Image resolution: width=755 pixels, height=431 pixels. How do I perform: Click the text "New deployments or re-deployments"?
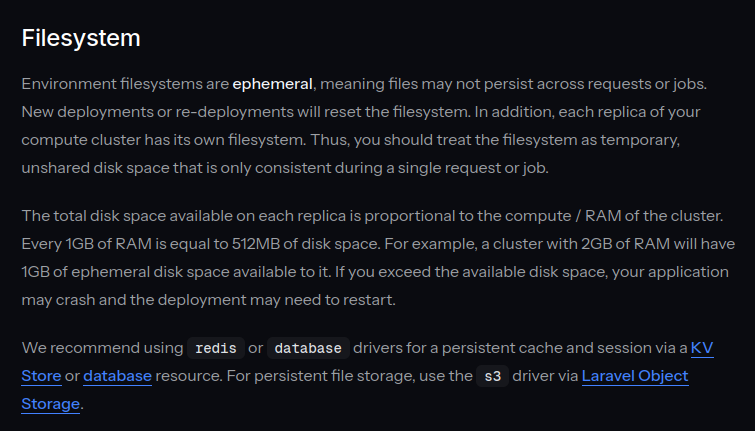tap(146, 111)
